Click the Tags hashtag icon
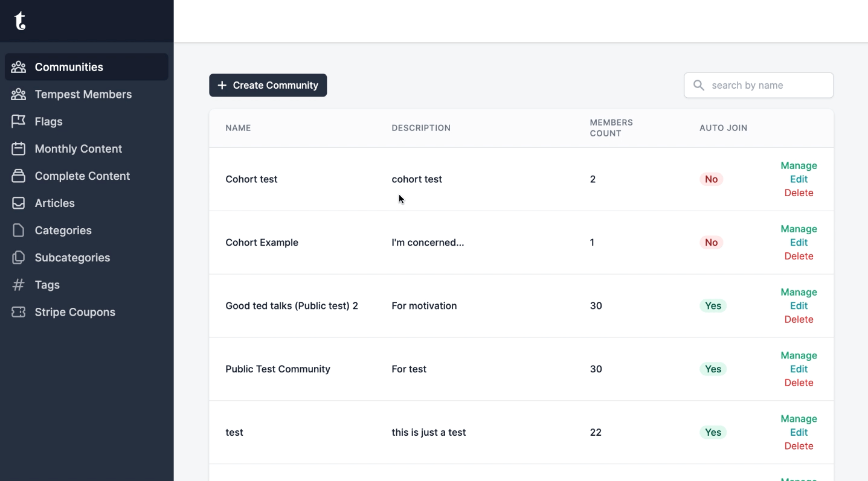868x481 pixels. pyautogui.click(x=19, y=285)
